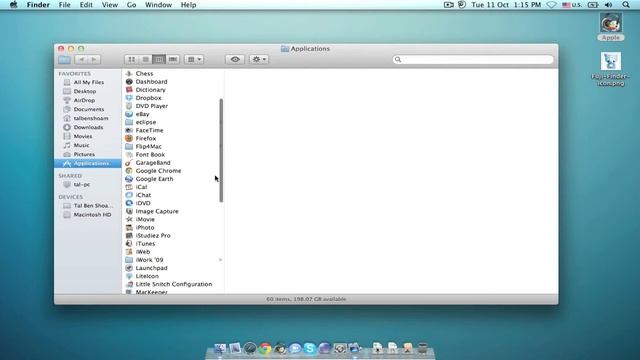The height and width of the screenshot is (360, 640).
Task: Click the Finder search field
Action: (x=473, y=60)
